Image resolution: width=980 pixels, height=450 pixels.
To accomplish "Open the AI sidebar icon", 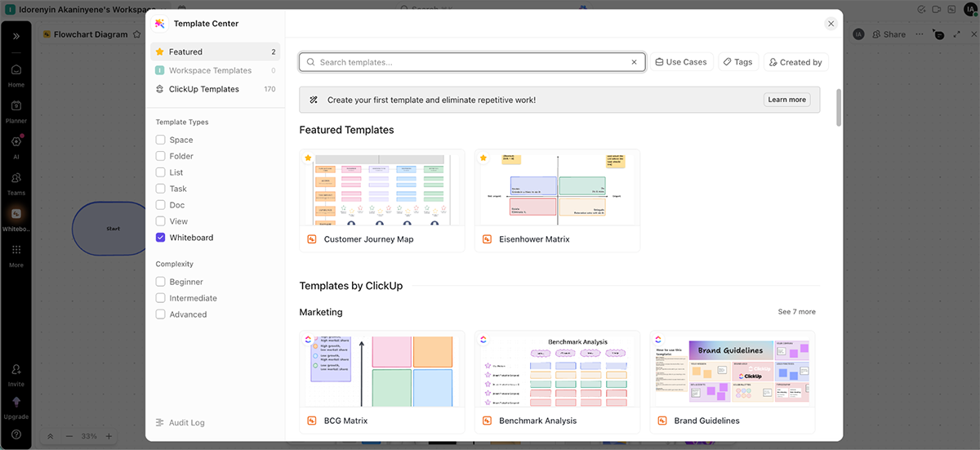I will (x=16, y=146).
